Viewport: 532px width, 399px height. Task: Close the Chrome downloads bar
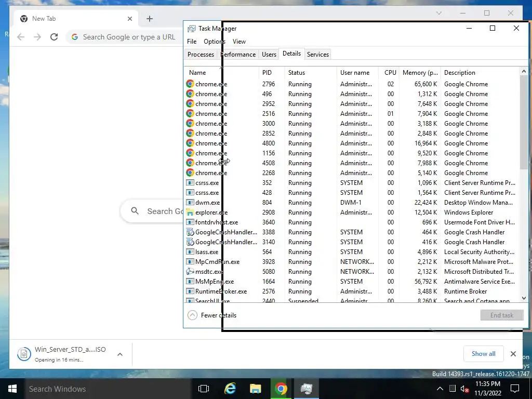[x=513, y=354]
